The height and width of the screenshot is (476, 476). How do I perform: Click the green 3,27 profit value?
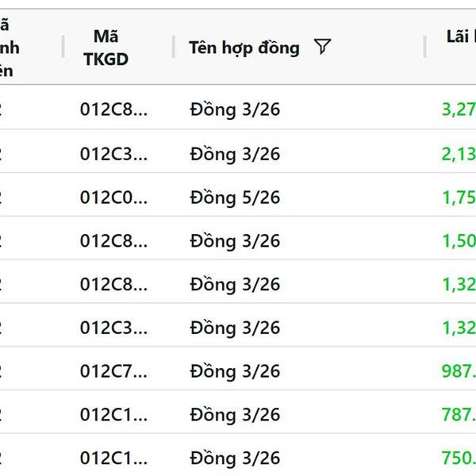(458, 109)
